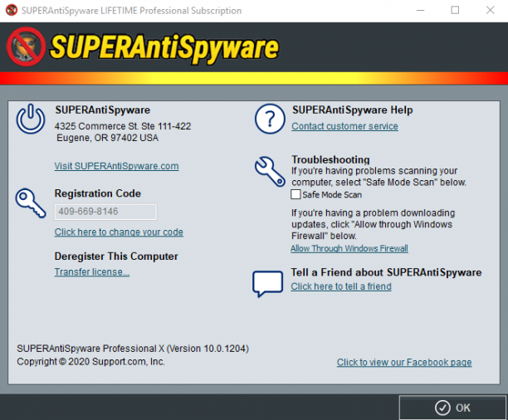This screenshot has width=508, height=420.
Task: Click address '4325 Commerce St. Ste 111-422'
Action: tap(123, 126)
